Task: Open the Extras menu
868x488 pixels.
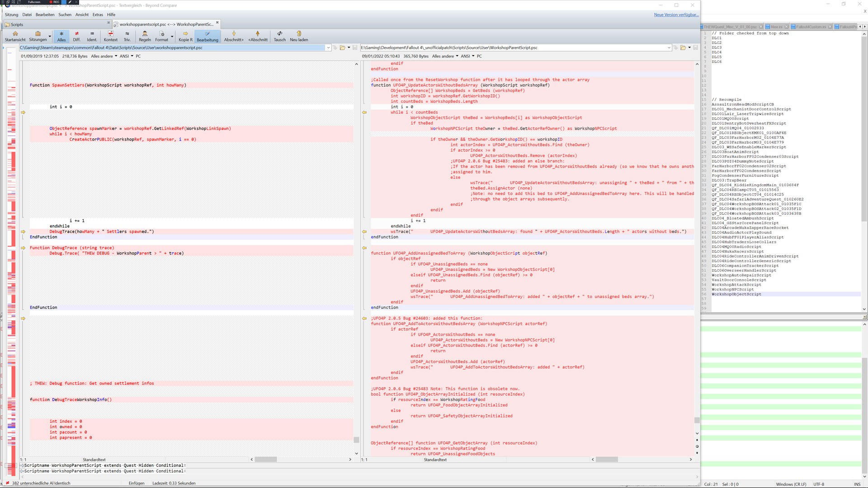Action: 98,14
